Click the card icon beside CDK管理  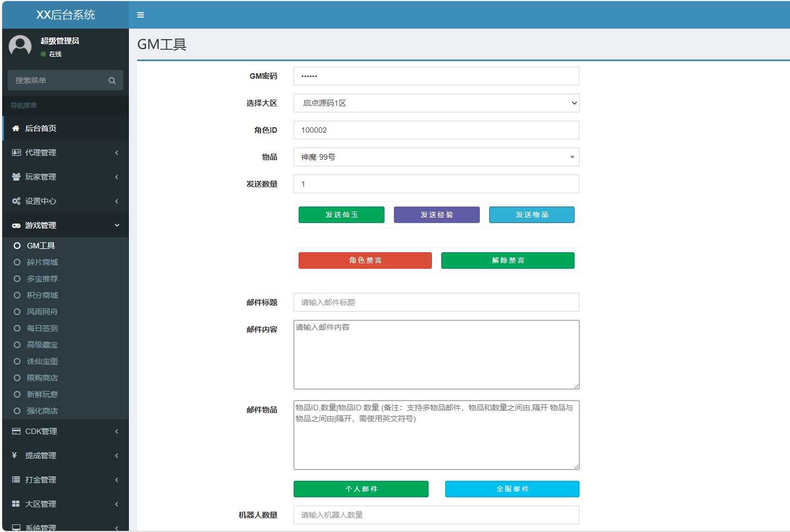coord(17,431)
